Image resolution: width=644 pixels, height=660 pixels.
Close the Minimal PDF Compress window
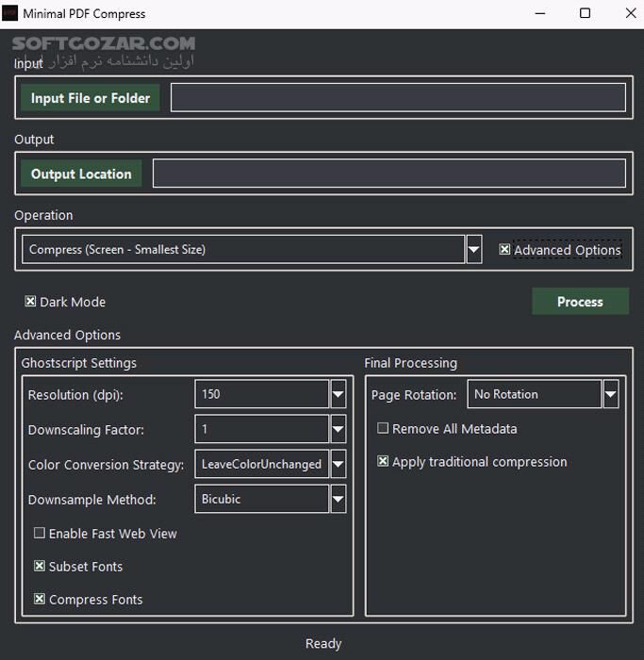coord(629,14)
